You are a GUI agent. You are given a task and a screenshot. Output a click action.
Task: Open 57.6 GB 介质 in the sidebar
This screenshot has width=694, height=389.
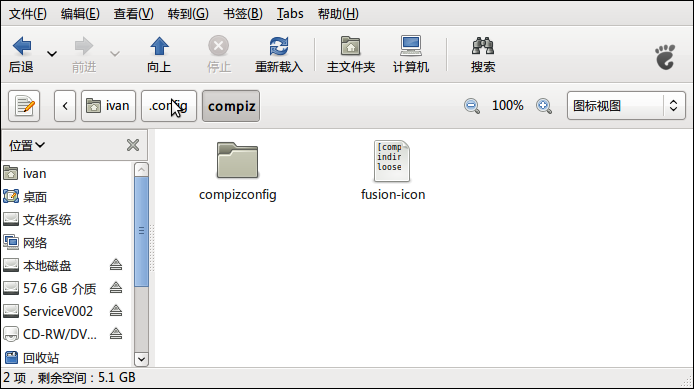pyautogui.click(x=59, y=289)
